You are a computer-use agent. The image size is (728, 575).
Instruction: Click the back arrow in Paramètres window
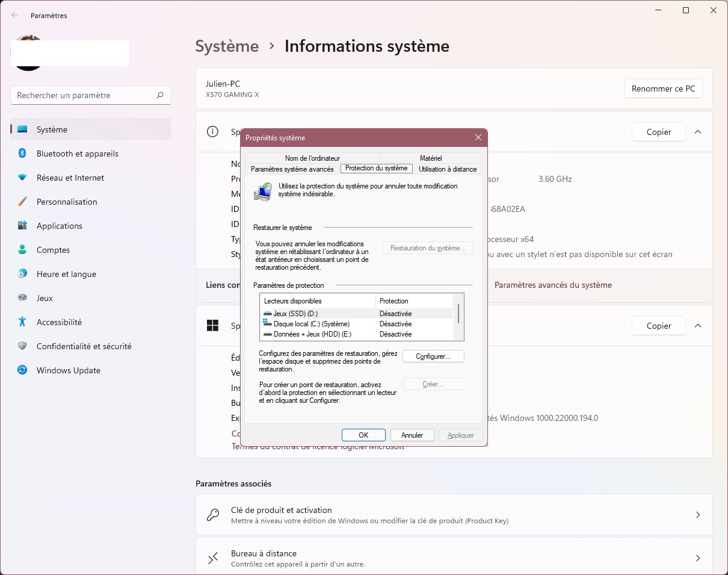click(x=15, y=16)
